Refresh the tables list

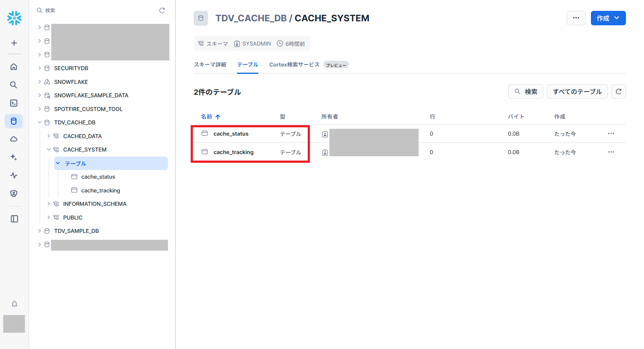(x=618, y=91)
